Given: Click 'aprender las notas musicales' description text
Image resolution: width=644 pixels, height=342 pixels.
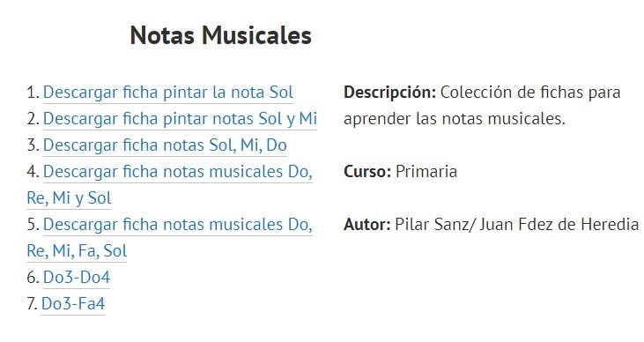Looking at the screenshot, I should click(455, 119).
